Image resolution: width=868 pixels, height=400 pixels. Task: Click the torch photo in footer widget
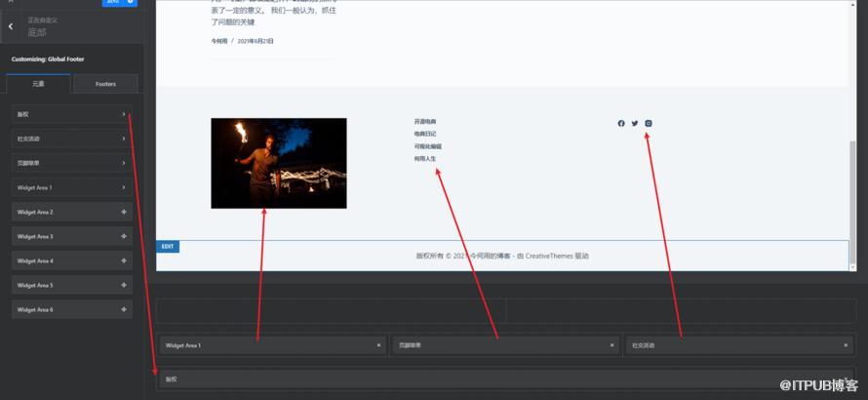[x=279, y=164]
